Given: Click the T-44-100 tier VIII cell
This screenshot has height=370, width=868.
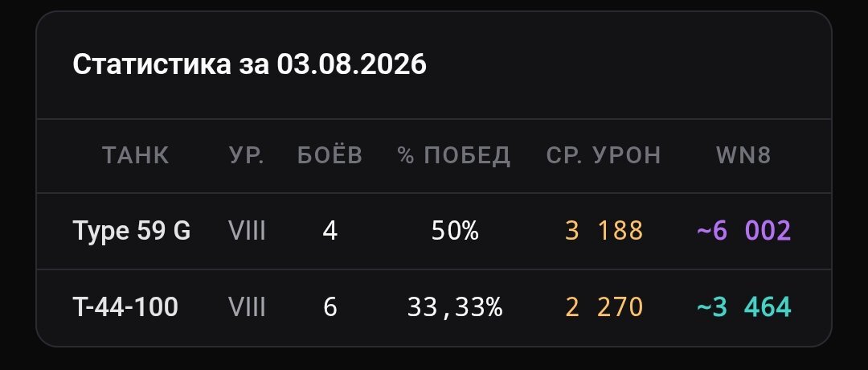Looking at the screenshot, I should 247,306.
